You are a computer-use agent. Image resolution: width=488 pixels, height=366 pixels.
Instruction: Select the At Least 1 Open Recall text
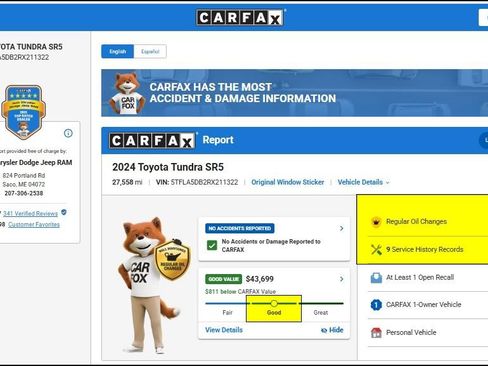(420, 277)
